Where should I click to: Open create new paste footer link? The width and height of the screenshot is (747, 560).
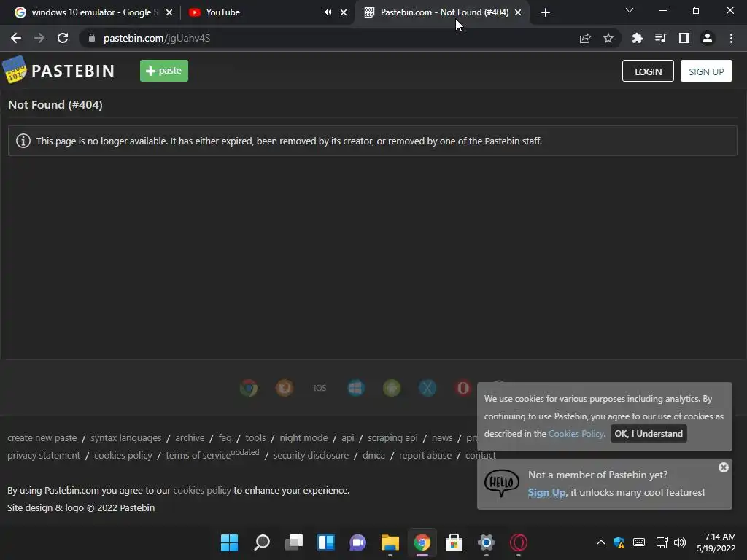(42, 437)
